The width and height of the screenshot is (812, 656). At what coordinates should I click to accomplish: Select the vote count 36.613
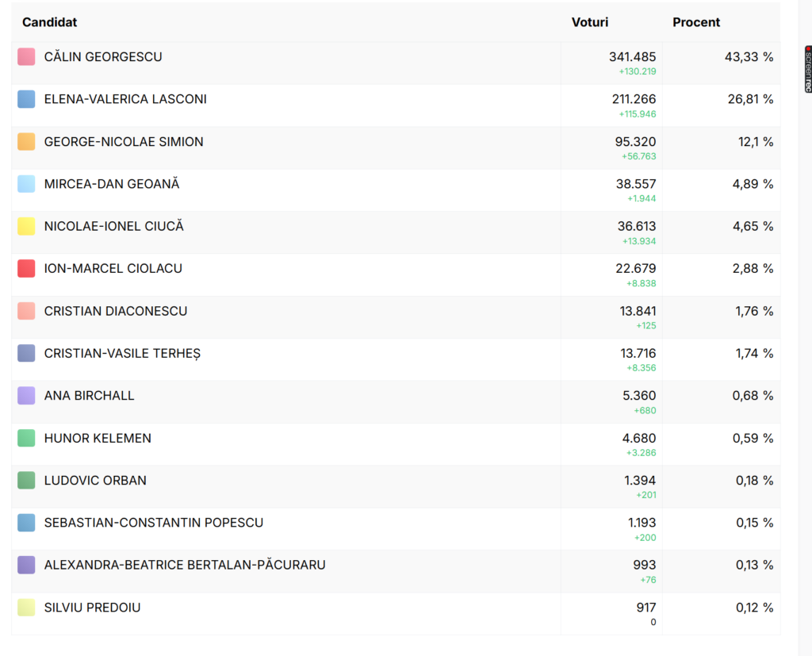[637, 226]
